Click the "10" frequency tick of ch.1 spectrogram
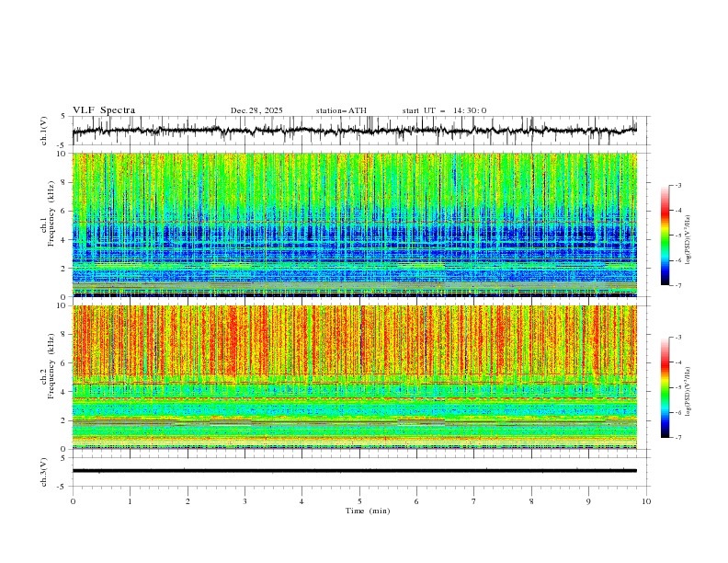The image size is (728, 563). click(x=62, y=154)
